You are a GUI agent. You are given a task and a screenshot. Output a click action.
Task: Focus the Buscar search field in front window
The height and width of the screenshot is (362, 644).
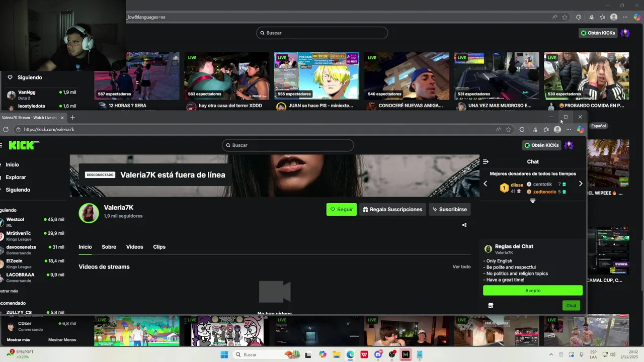tap(288, 145)
